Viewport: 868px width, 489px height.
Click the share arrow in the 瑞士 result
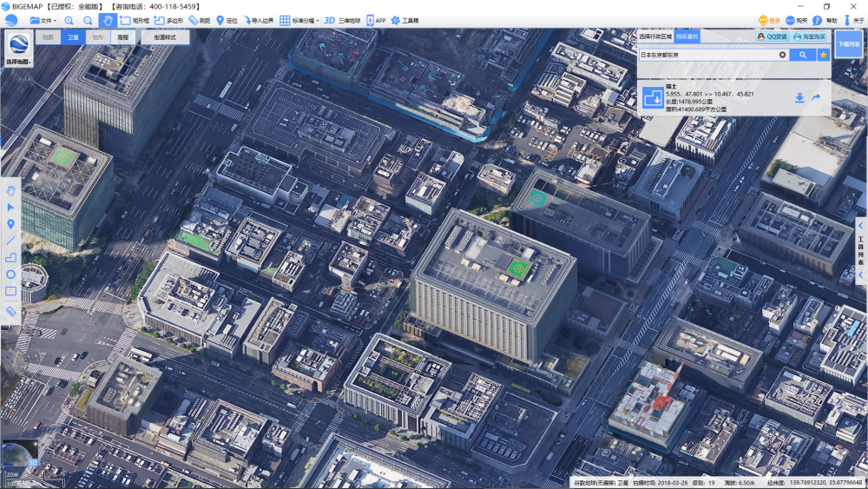click(817, 98)
